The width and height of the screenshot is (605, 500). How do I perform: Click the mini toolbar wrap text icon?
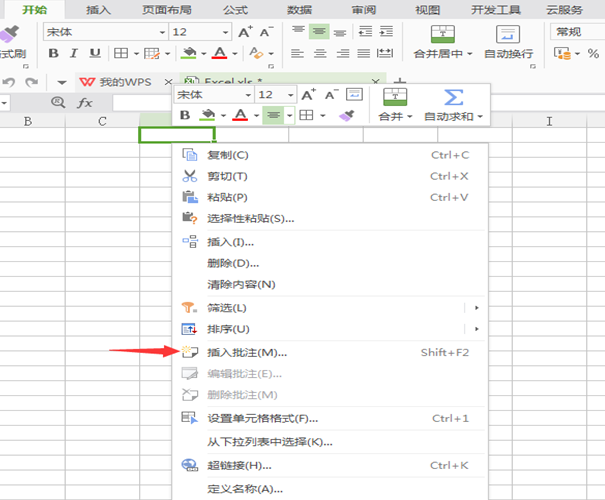tap(354, 95)
